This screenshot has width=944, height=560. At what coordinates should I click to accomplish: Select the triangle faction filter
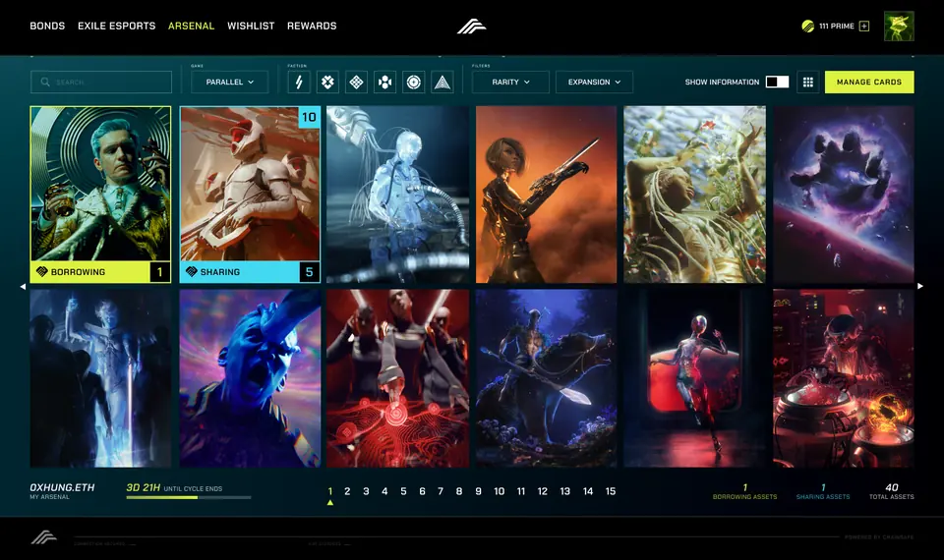tap(442, 82)
